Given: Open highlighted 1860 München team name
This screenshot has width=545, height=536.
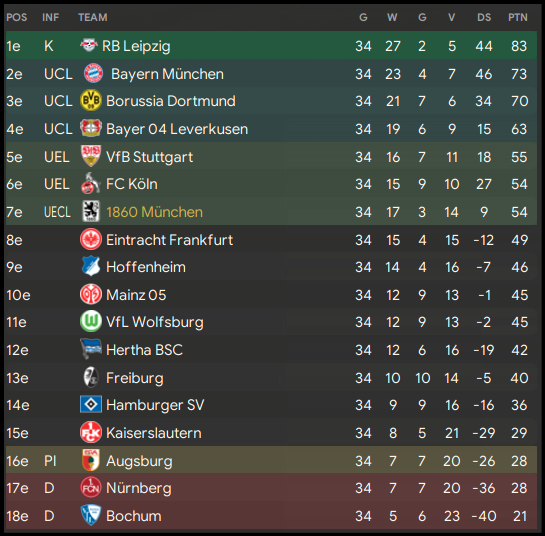Looking at the screenshot, I should 154,212.
